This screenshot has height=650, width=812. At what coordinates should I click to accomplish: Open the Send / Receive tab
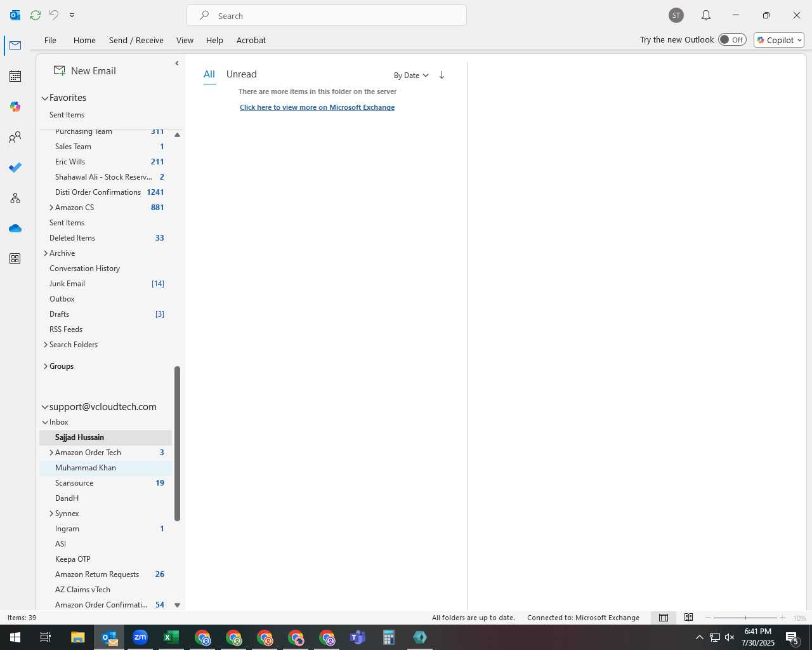point(136,40)
